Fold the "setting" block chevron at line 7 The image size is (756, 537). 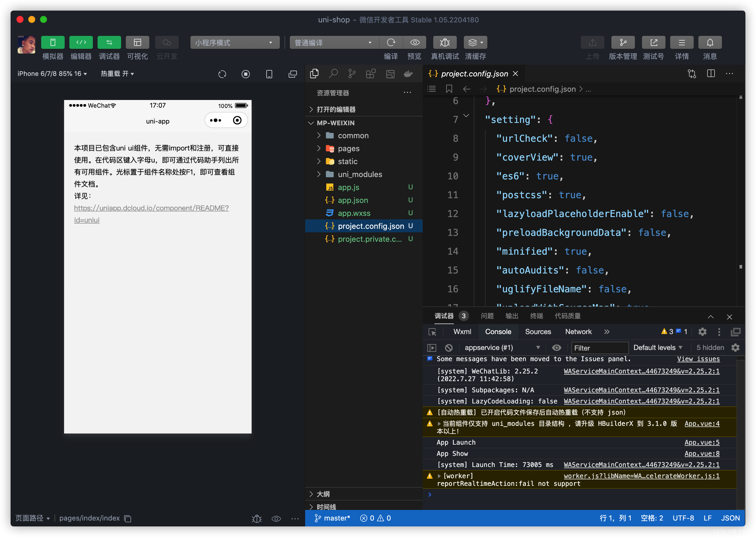[x=466, y=115]
